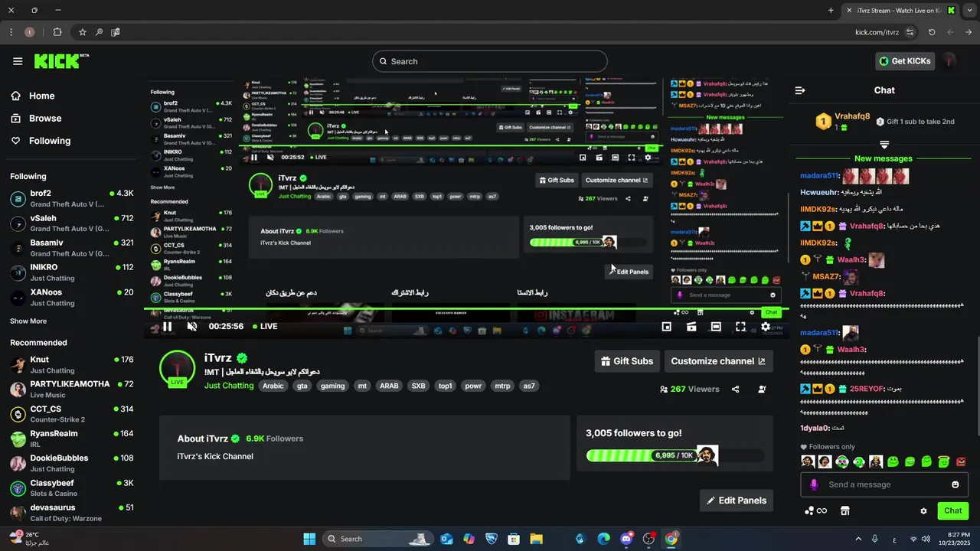Open the emoji picker in chat input
980x551 pixels.
[955, 484]
